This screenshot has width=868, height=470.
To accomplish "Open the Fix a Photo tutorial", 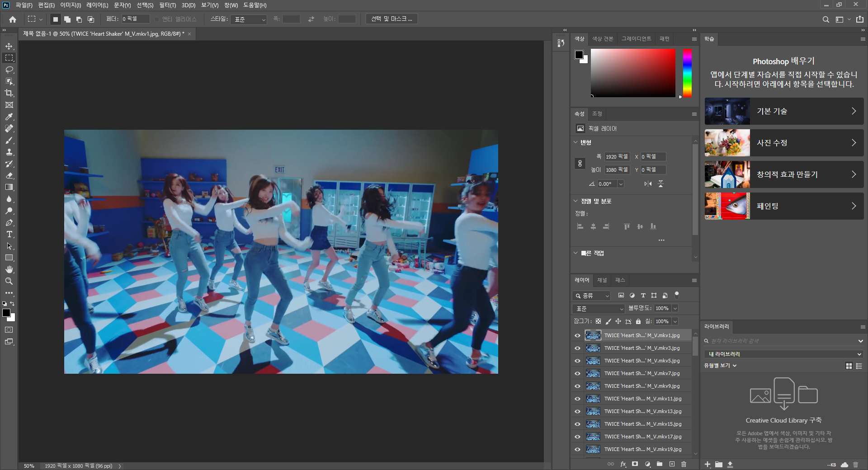I will 784,143.
